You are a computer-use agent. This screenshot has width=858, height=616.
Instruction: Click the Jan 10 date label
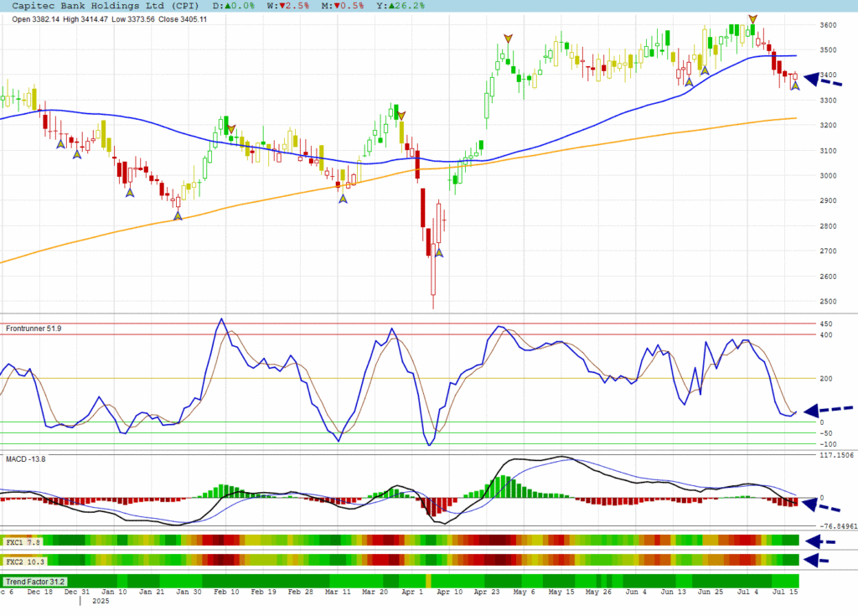(x=114, y=592)
